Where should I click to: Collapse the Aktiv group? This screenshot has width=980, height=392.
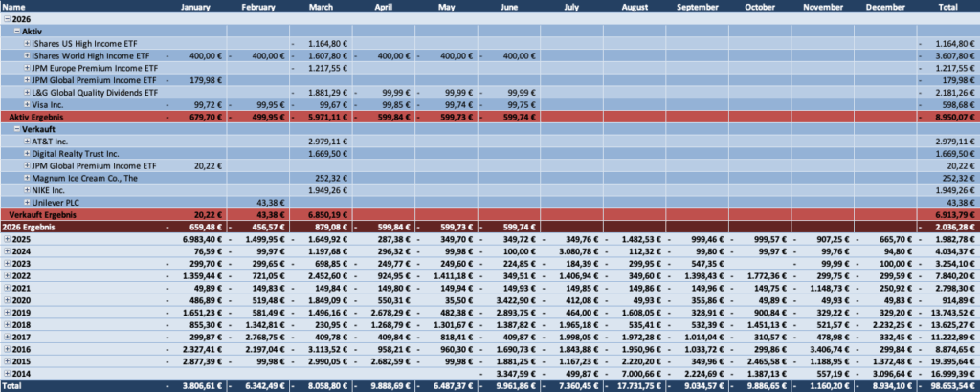click(17, 32)
